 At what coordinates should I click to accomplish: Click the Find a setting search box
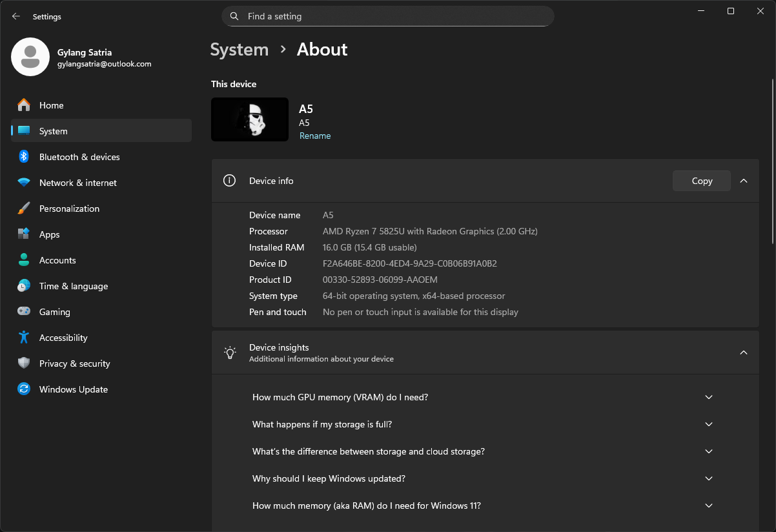(x=387, y=16)
